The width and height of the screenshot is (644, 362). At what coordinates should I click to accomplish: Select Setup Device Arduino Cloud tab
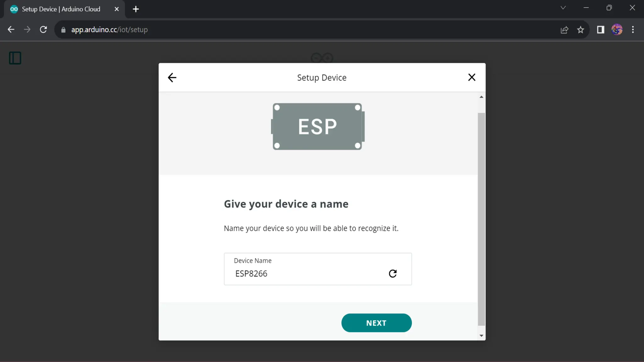pyautogui.click(x=61, y=9)
